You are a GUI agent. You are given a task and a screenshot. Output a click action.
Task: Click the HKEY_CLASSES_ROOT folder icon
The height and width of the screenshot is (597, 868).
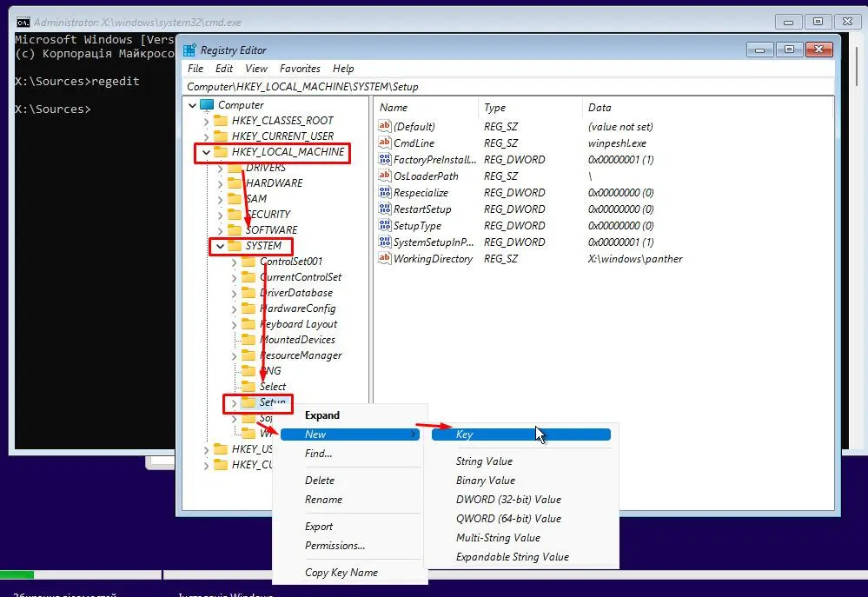[x=221, y=121]
